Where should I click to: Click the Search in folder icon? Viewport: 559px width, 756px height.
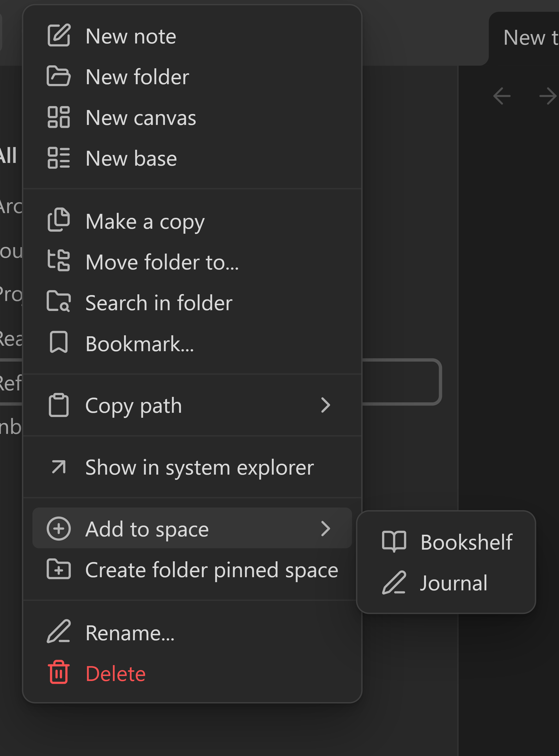click(x=59, y=302)
